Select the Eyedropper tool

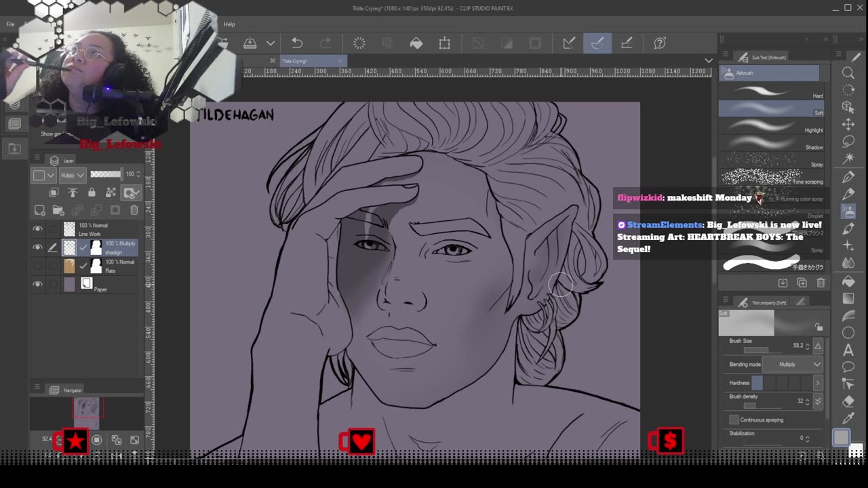(x=848, y=419)
